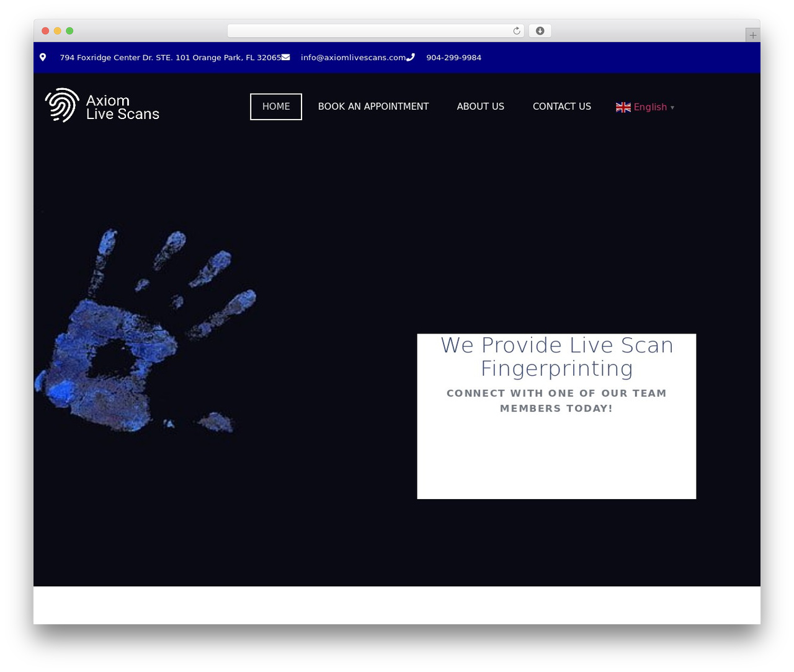This screenshot has width=794, height=672.
Task: Reload the page with the refresh icon
Action: [x=517, y=31]
